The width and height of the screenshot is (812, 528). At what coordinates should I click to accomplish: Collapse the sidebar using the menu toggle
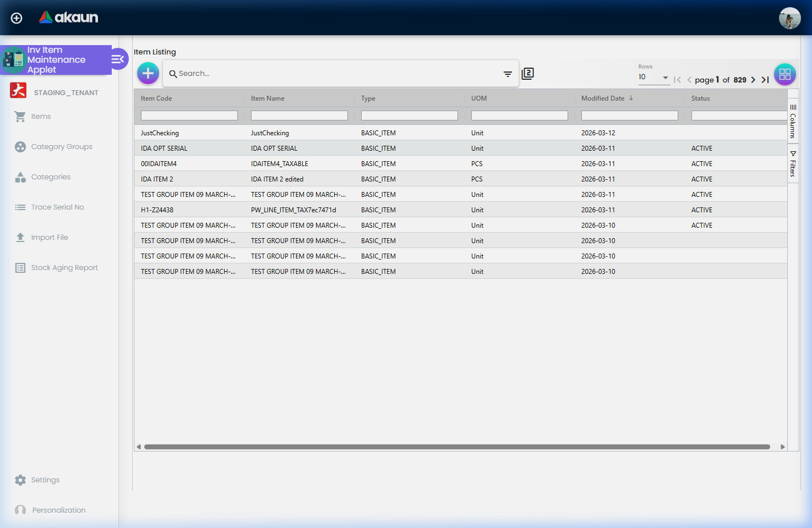(118, 59)
